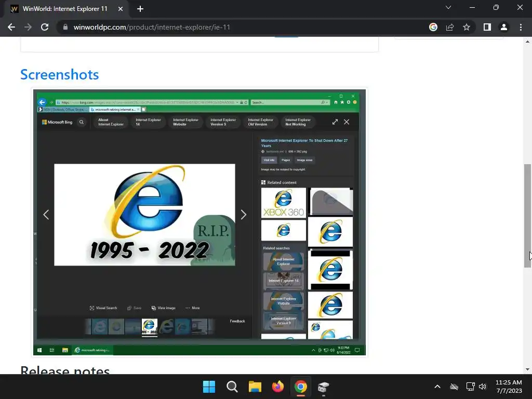Reload the current page
Screen dimensions: 532x399
[45, 27]
